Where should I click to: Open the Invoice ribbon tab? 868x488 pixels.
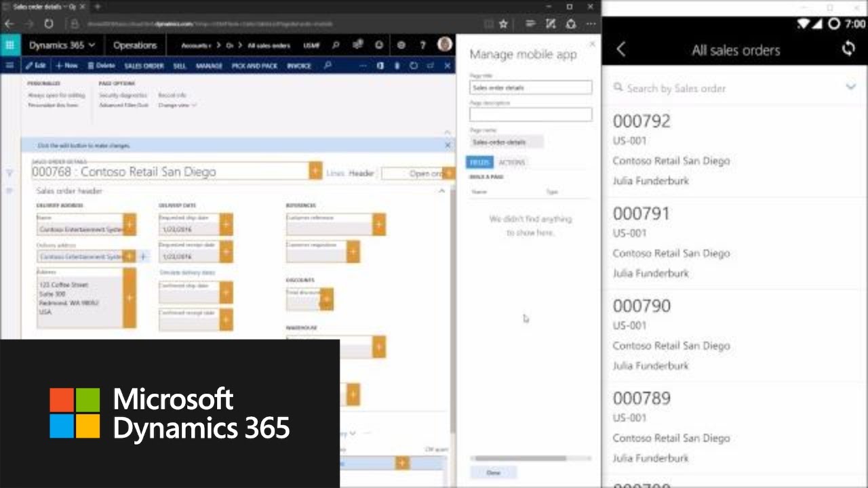[298, 66]
